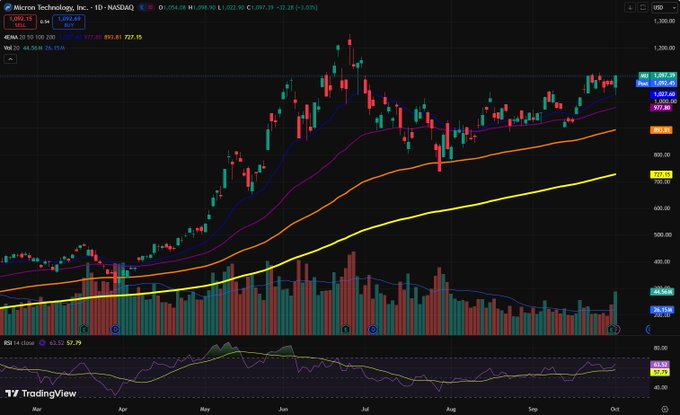The width and height of the screenshot is (680, 415).
Task: Click the close price C1,097.39
Action: pos(260,7)
